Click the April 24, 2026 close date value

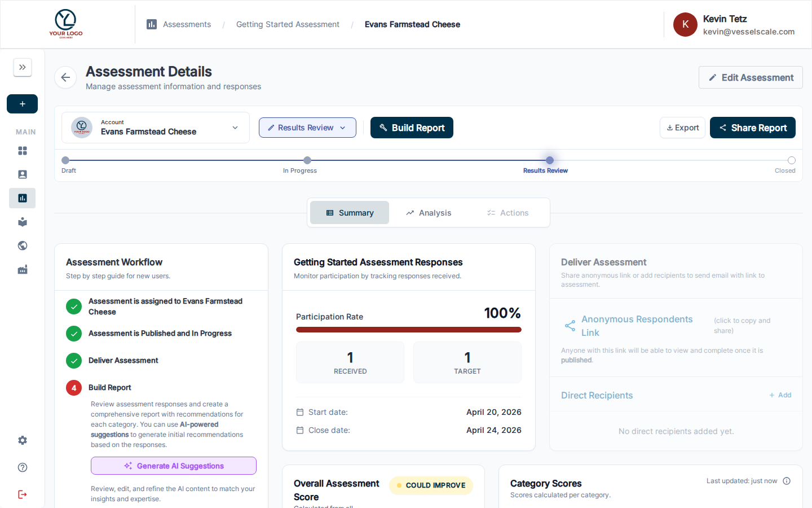(494, 430)
